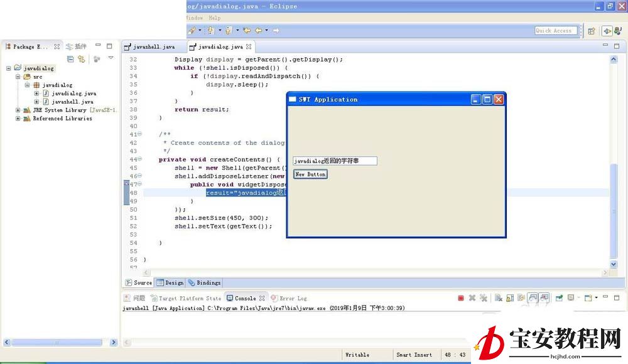
Task: Click the red Terminate button in Console
Action: [460, 298]
